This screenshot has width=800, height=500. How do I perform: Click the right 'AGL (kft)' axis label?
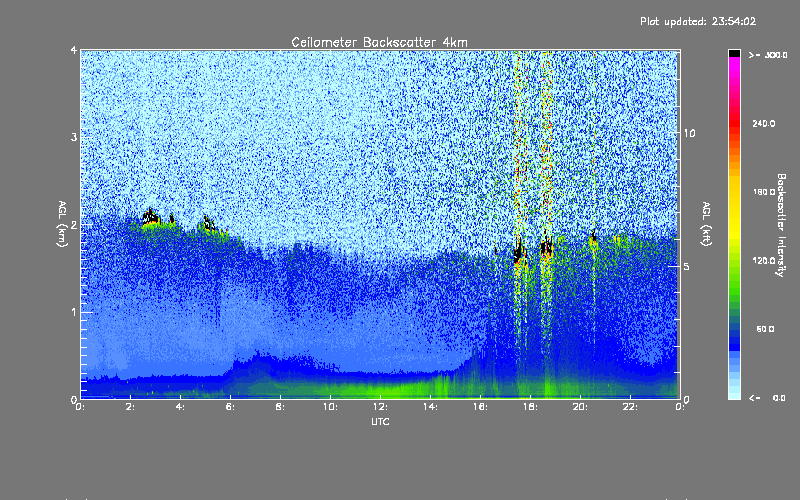coord(706,224)
